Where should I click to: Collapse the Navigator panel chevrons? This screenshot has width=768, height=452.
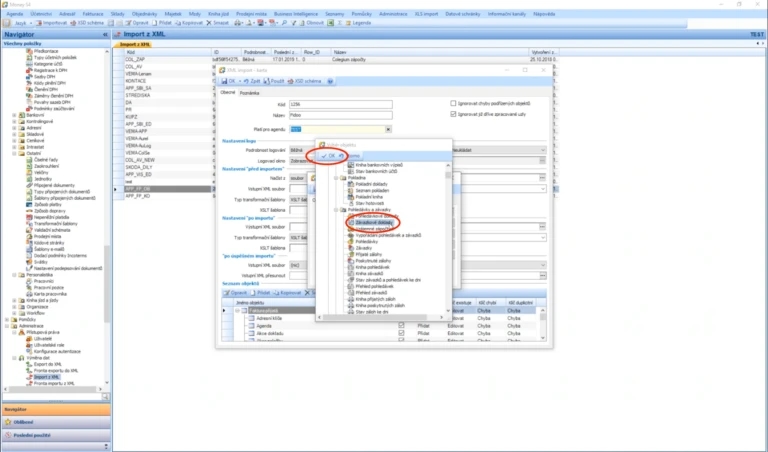point(105,35)
